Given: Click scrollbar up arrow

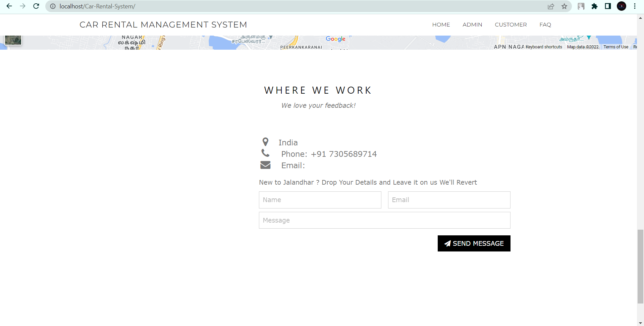Looking at the screenshot, I should 640,18.
